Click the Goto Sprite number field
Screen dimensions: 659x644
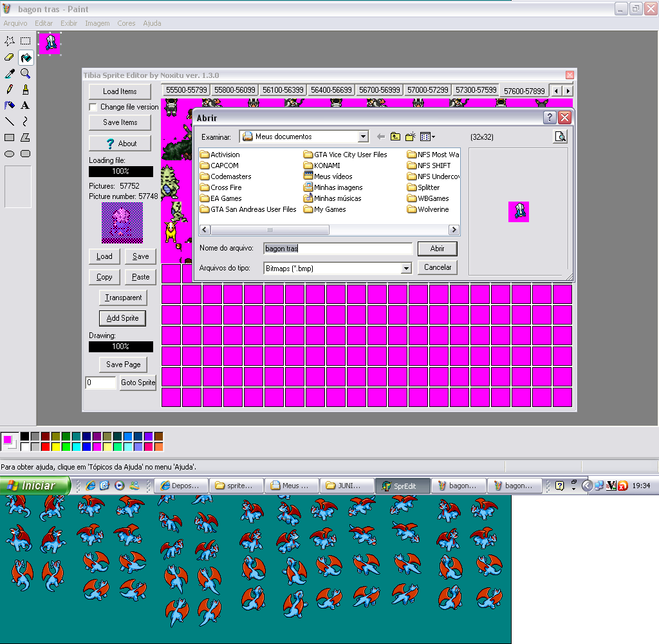click(100, 383)
